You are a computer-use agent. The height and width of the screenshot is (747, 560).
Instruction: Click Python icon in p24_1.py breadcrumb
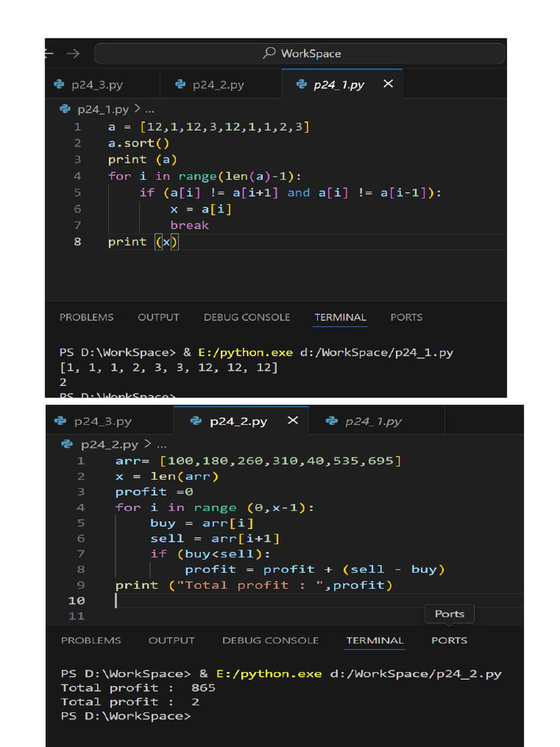65,109
